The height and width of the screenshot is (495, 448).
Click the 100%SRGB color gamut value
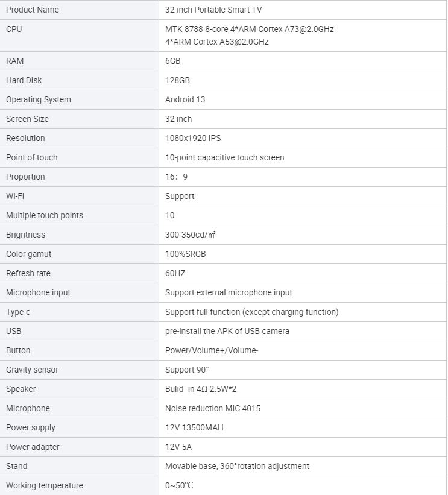(185, 254)
